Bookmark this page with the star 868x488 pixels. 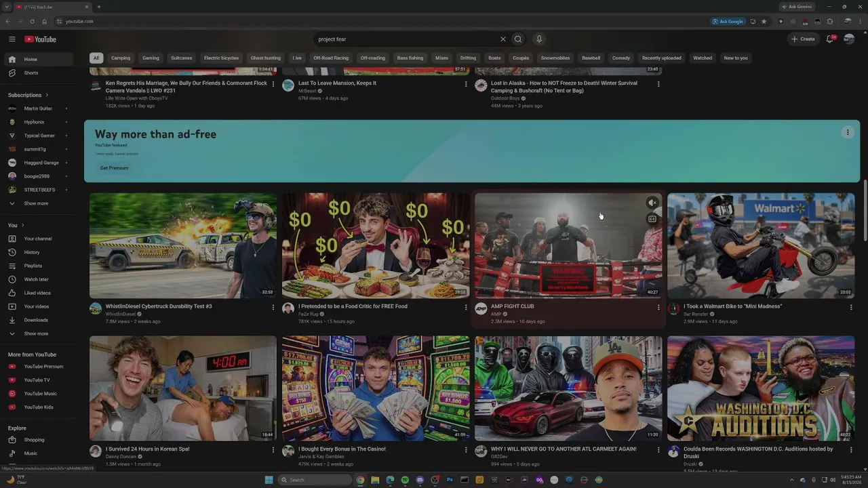tap(764, 22)
